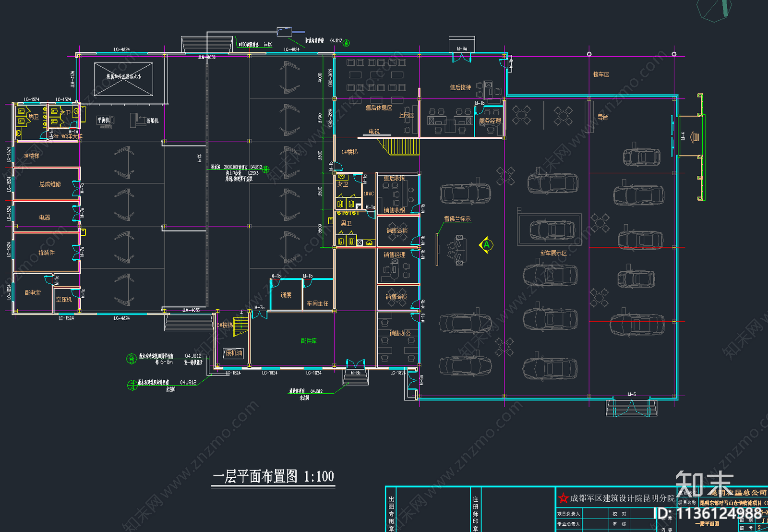This screenshot has width=768, height=532.
Task: Click the 售后休息区 label
Action: point(379,108)
